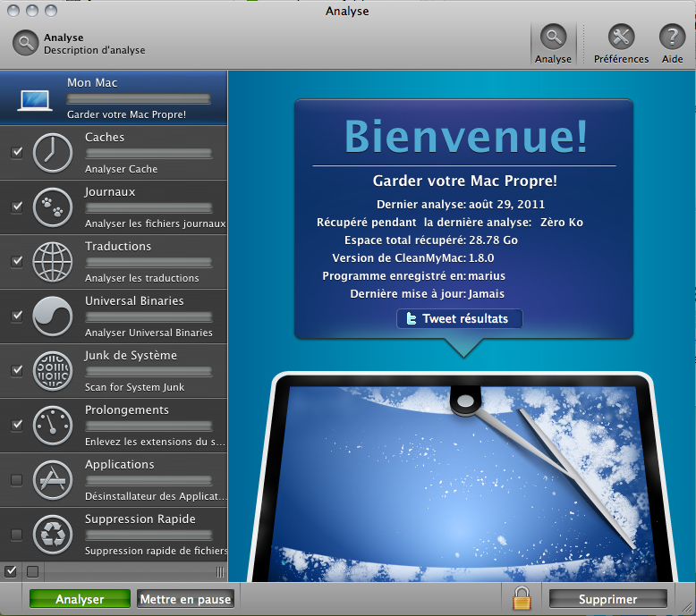
Task: Click 'Dernier analyse: août 29, 2011' line
Action: (x=461, y=205)
